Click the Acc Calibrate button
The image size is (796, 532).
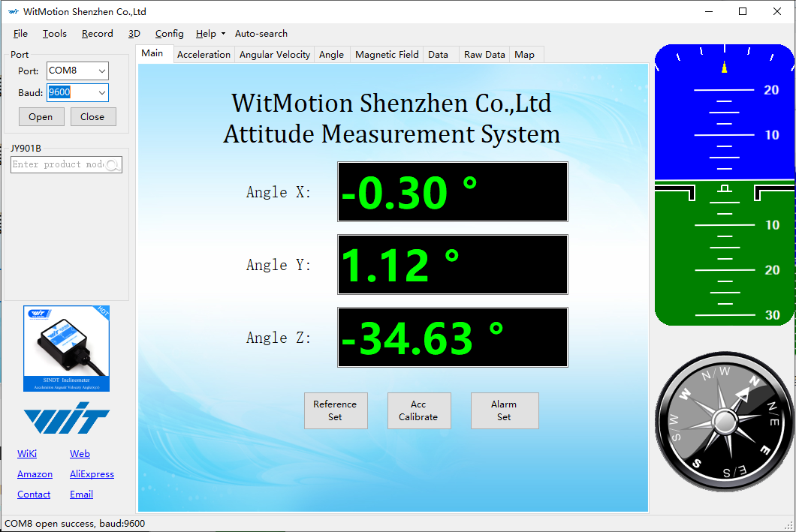click(x=419, y=410)
